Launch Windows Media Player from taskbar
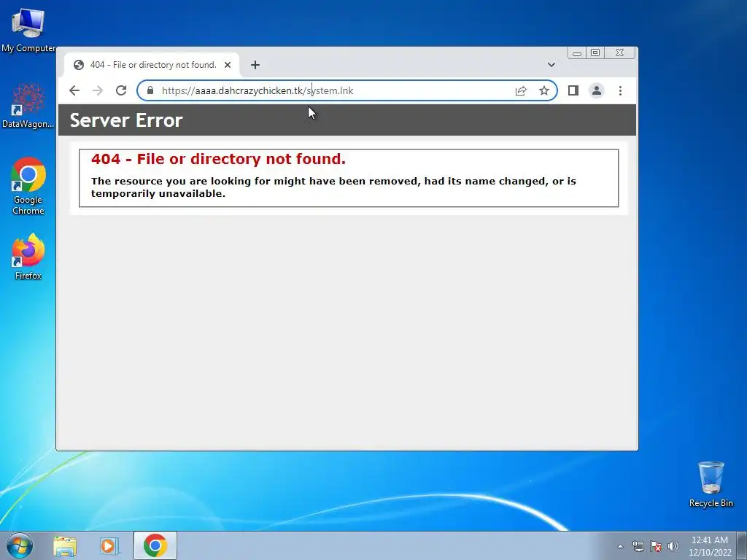The height and width of the screenshot is (560, 747). tap(109, 545)
